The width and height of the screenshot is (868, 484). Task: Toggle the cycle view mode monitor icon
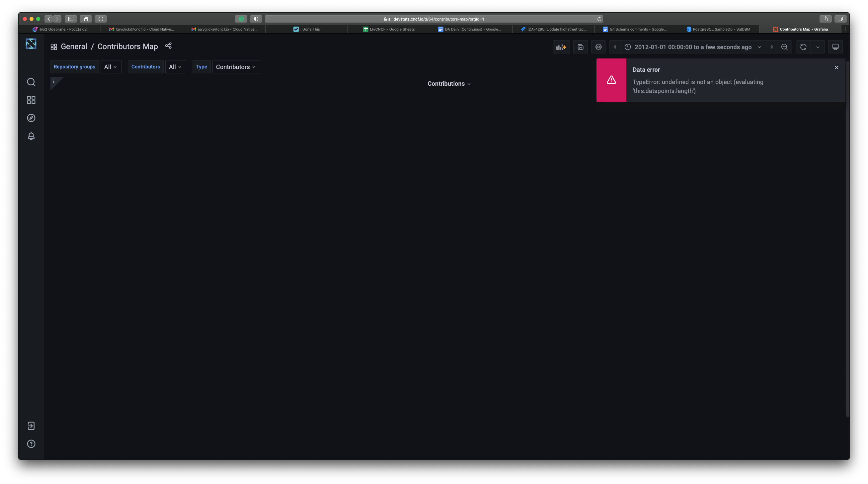point(835,47)
